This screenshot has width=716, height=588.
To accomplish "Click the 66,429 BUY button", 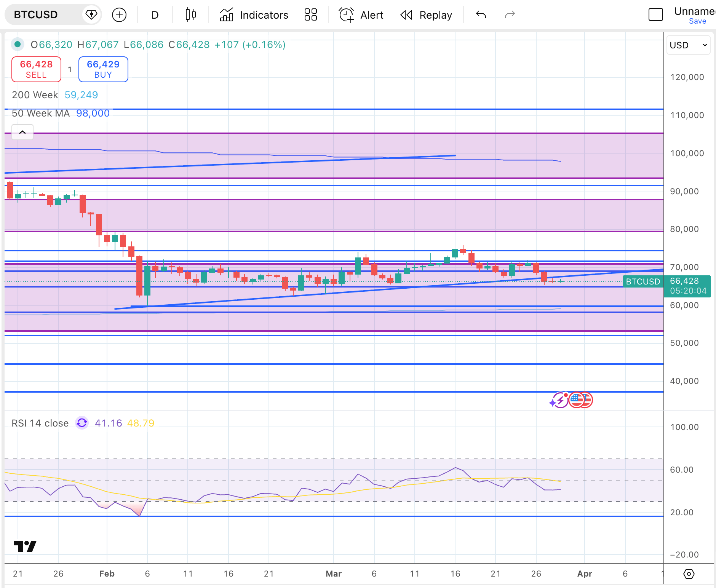I will (103, 69).
